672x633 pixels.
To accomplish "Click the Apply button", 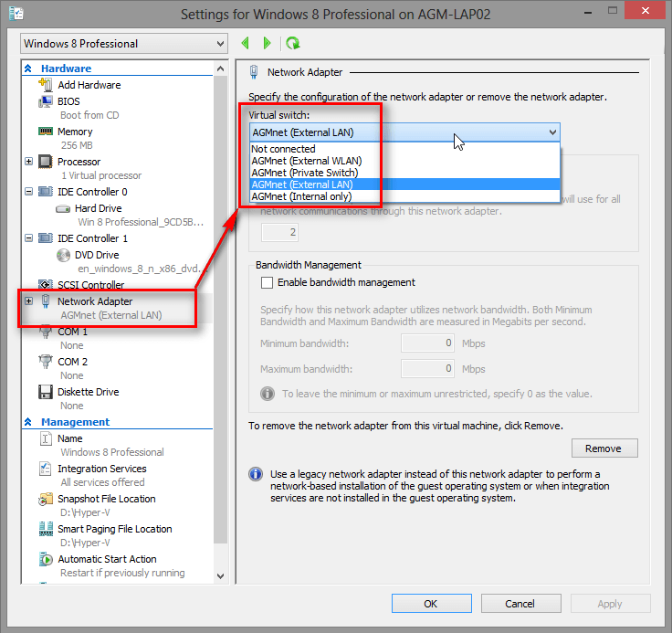I will pos(610,604).
